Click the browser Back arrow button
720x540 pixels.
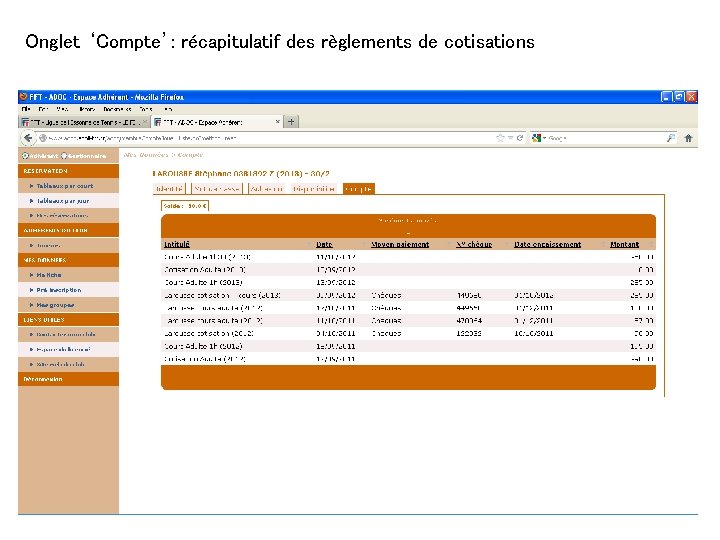pyautogui.click(x=28, y=138)
